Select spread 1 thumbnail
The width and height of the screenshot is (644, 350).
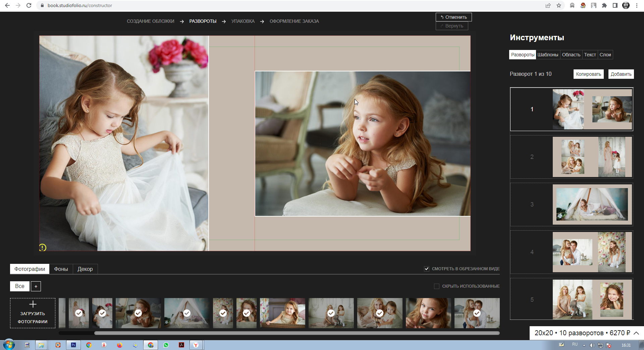(x=572, y=109)
